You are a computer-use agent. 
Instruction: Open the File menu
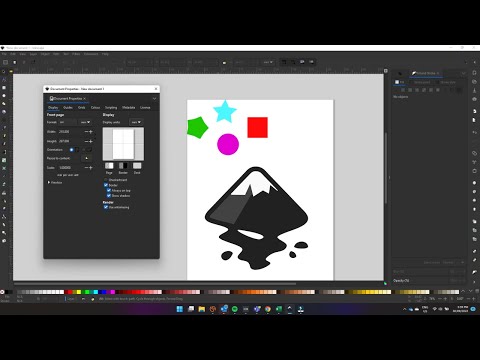(x=4, y=54)
